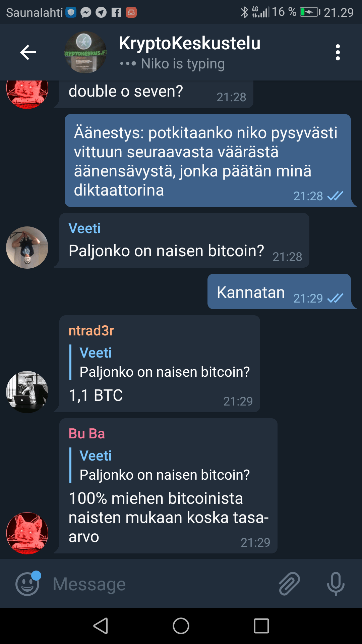Tap Bu Ba's red cat avatar
The width and height of the screenshot is (362, 644).
(27, 533)
